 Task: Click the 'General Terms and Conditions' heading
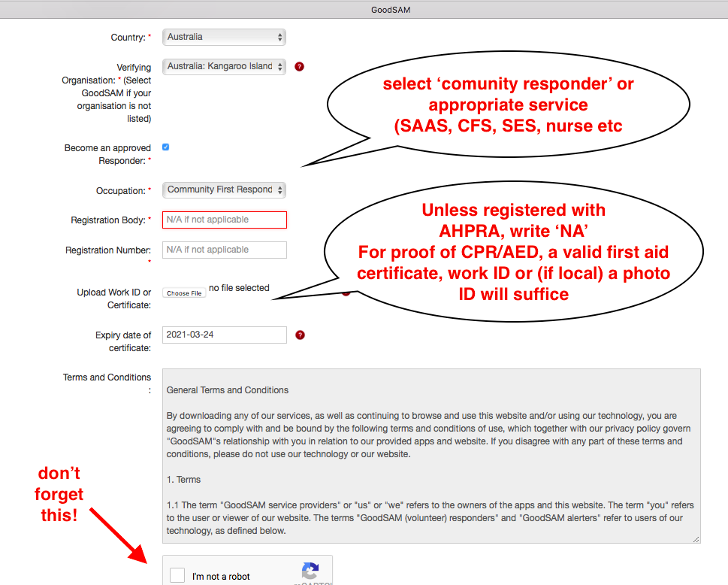[x=228, y=390]
